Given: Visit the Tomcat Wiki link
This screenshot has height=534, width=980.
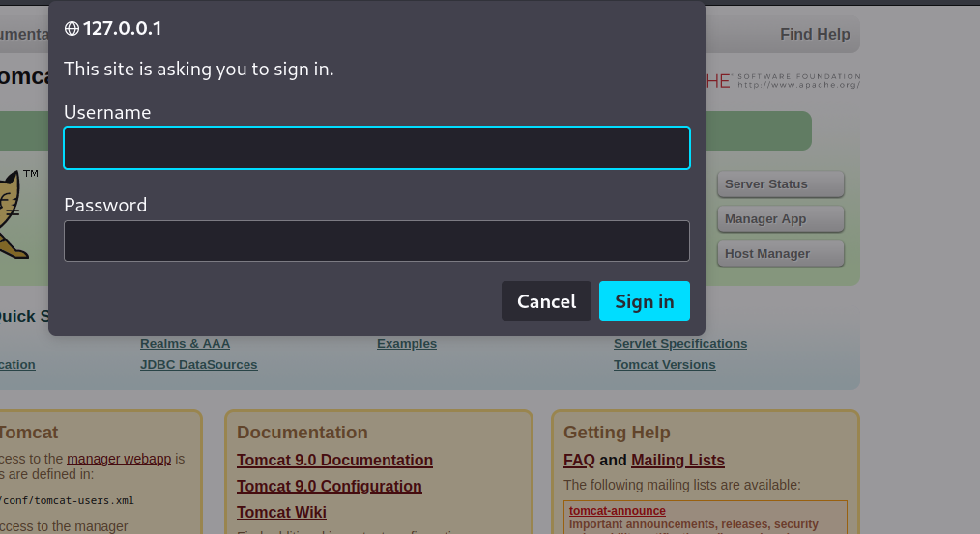Looking at the screenshot, I should click(281, 513).
